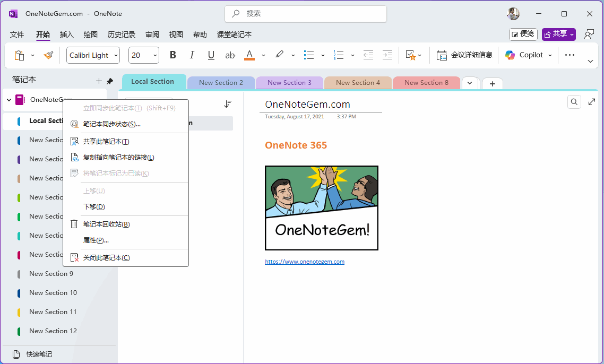This screenshot has height=364, width=604.
Task: Toggle italic formatting
Action: click(x=192, y=55)
